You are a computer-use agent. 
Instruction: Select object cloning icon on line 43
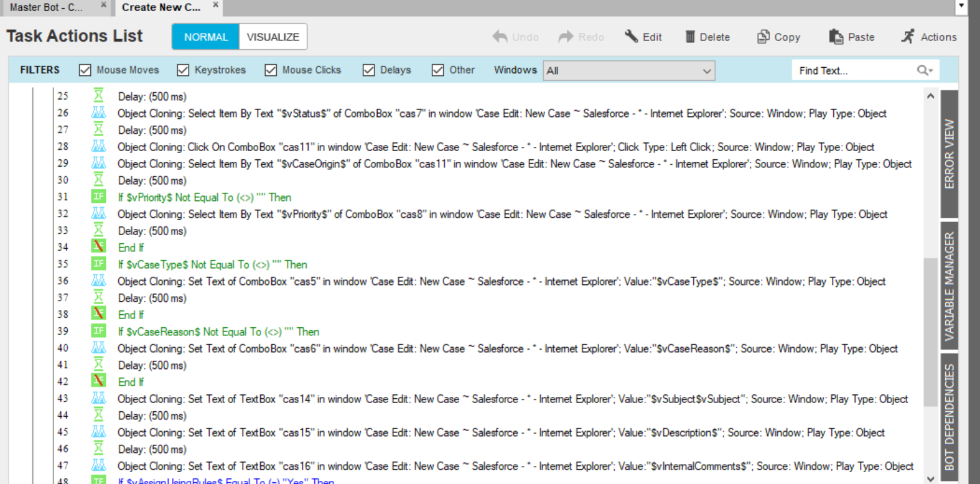coord(98,398)
